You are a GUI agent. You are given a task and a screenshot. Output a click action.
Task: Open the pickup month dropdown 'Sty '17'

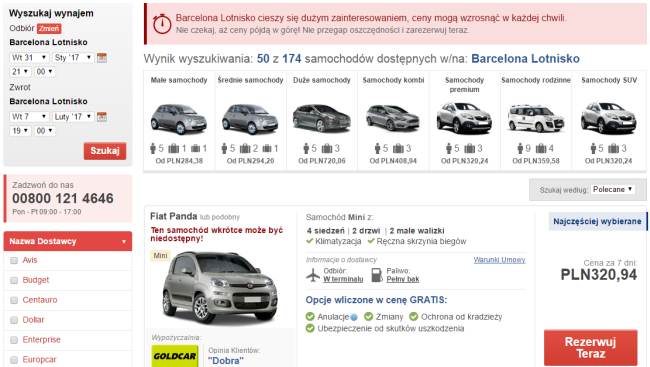tap(73, 58)
